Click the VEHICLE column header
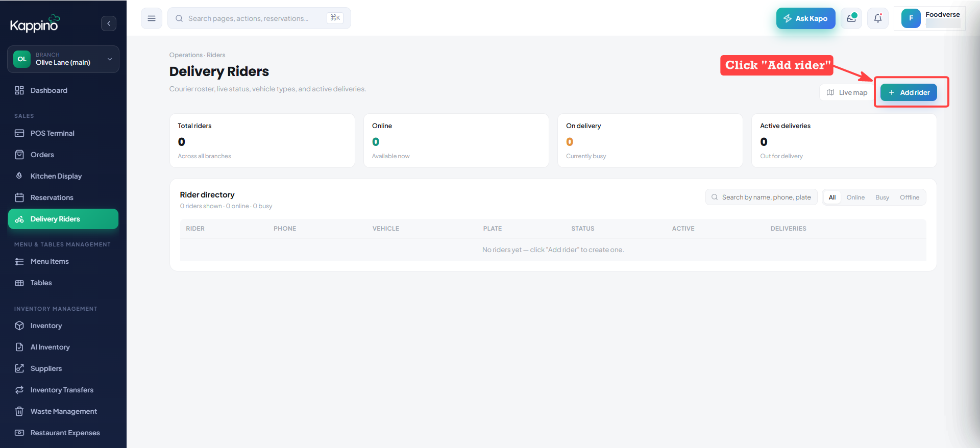This screenshot has width=980, height=448. coord(386,229)
